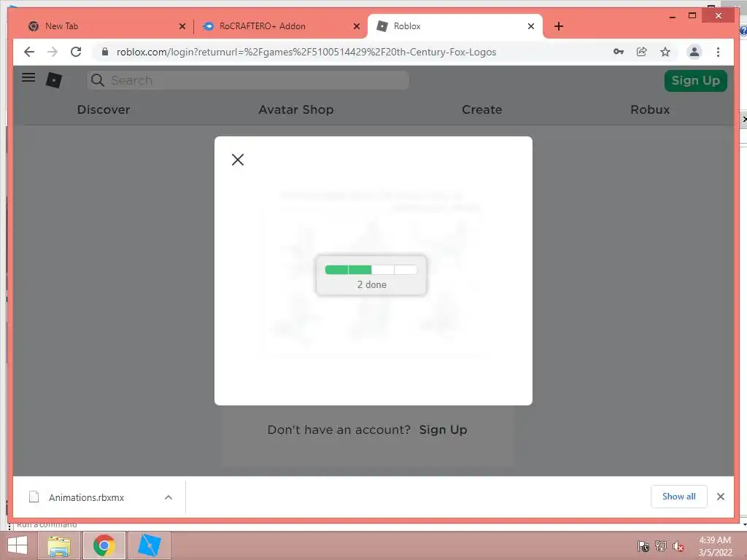Go back using the browser back arrow
Viewport: 747px width, 560px height.
(29, 52)
